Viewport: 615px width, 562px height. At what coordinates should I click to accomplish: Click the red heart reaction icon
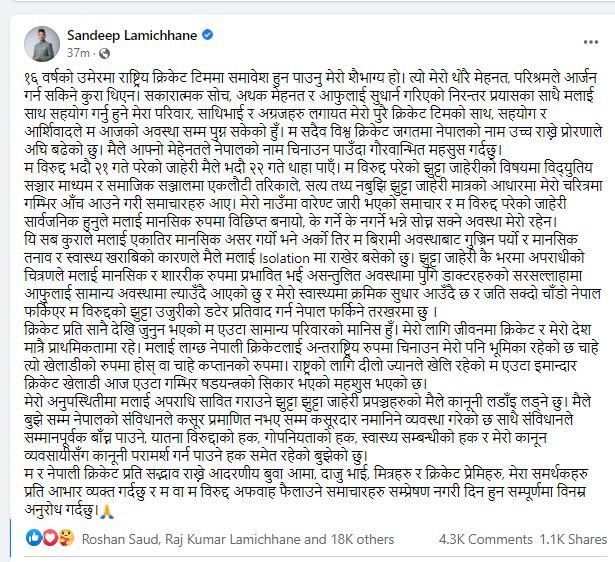[x=49, y=538]
